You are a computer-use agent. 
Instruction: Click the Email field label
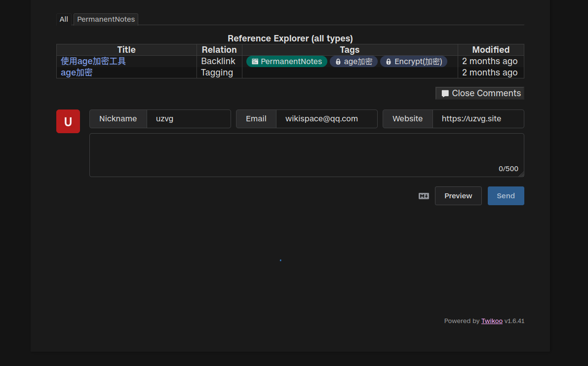pyautogui.click(x=256, y=119)
